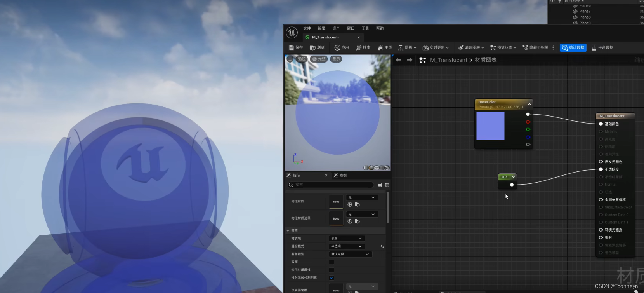Click the 基础颜色 input pin

click(x=601, y=124)
